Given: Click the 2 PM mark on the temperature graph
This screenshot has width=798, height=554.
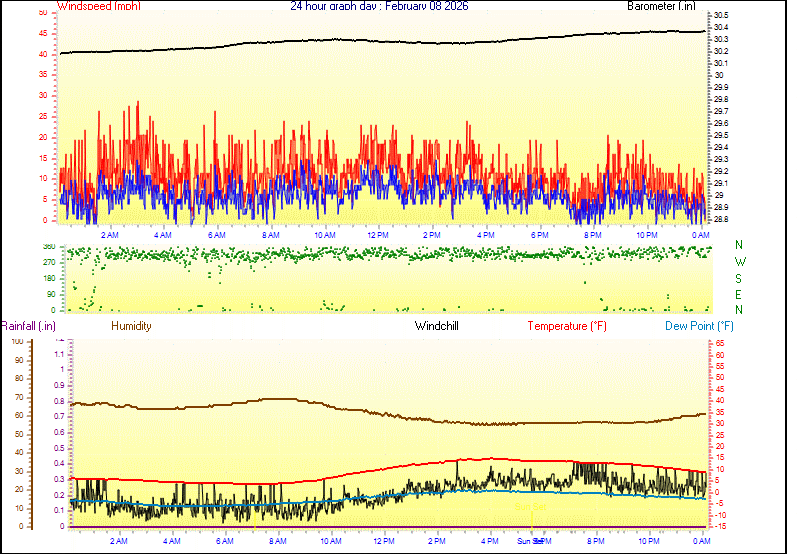Looking at the screenshot, I should click(x=437, y=541).
